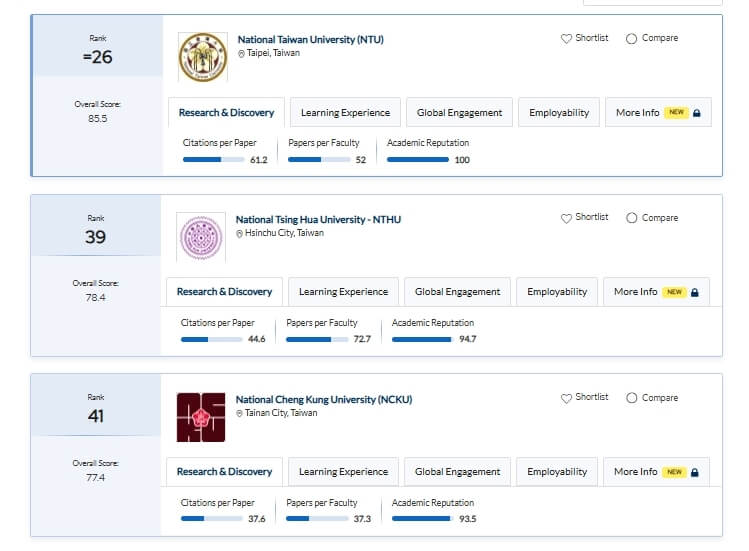Image resolution: width=749 pixels, height=551 pixels.
Task: Click the rank 39 value
Action: [x=96, y=237]
